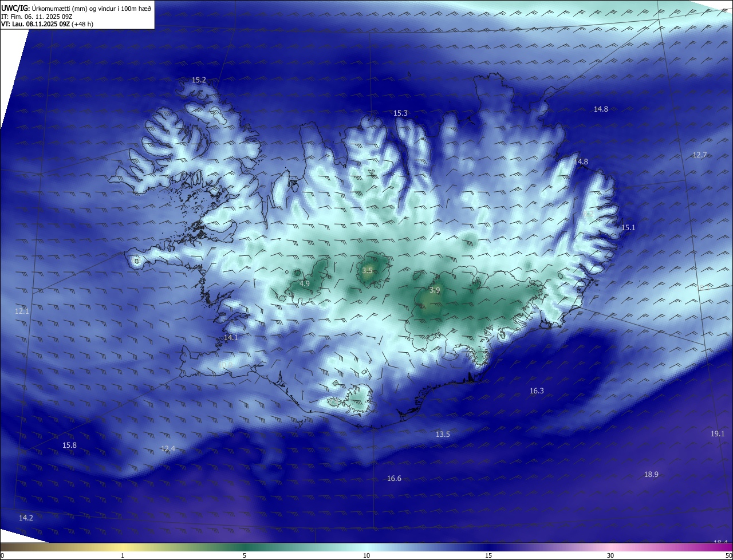Click the 3.5 value over the glacier
This screenshot has width=733, height=560.
tap(367, 271)
